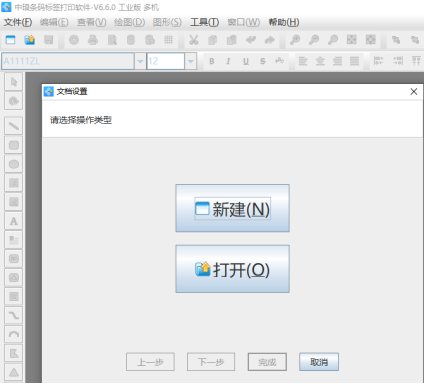Click the open file folder icon
424x384 pixels.
point(30,40)
